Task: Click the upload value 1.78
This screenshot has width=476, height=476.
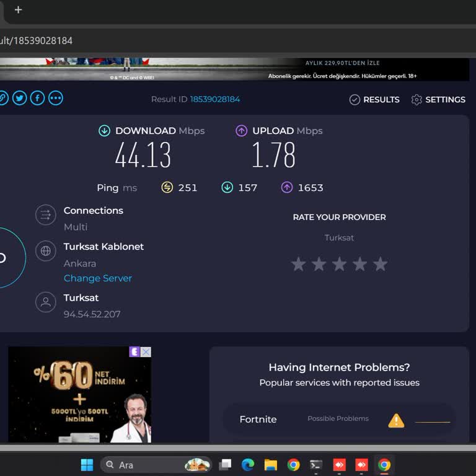Action: click(x=274, y=155)
